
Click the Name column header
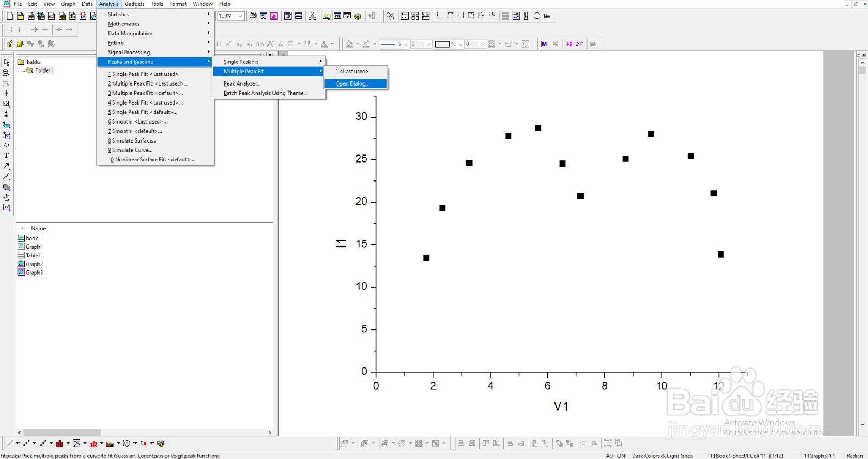39,228
